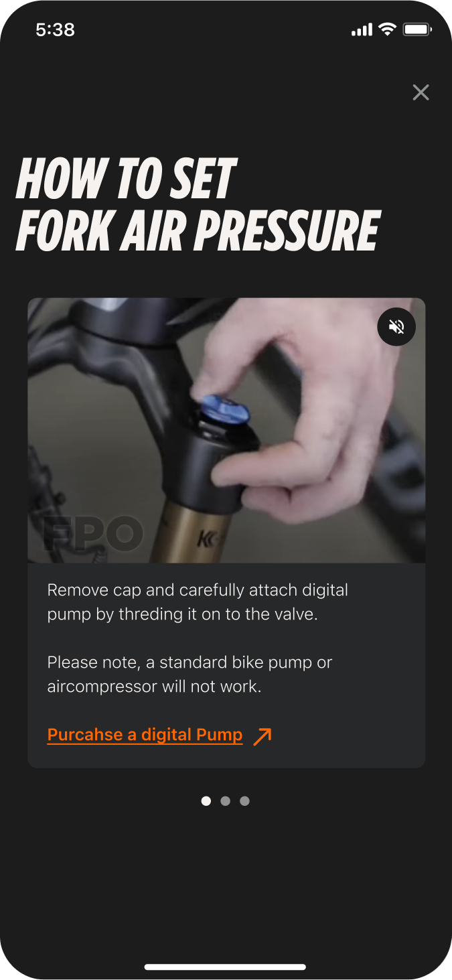Tap the battery status icon
This screenshot has width=452, height=980.
(x=418, y=29)
